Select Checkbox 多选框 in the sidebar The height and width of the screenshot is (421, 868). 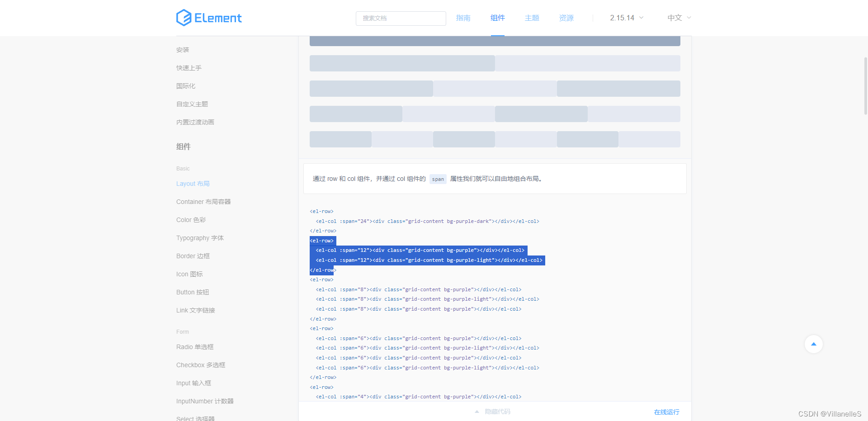(x=201, y=365)
